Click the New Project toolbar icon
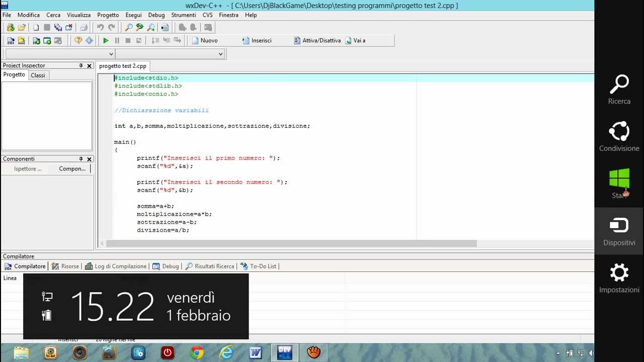 [x=11, y=28]
